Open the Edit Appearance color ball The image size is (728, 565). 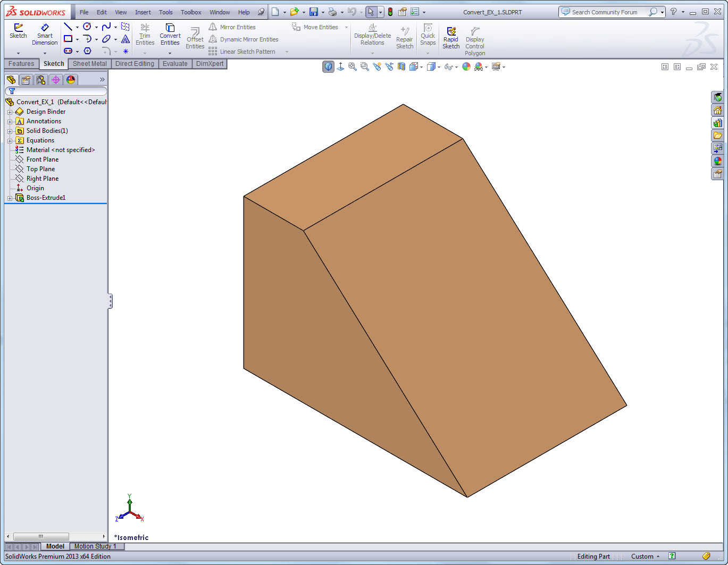pyautogui.click(x=466, y=66)
